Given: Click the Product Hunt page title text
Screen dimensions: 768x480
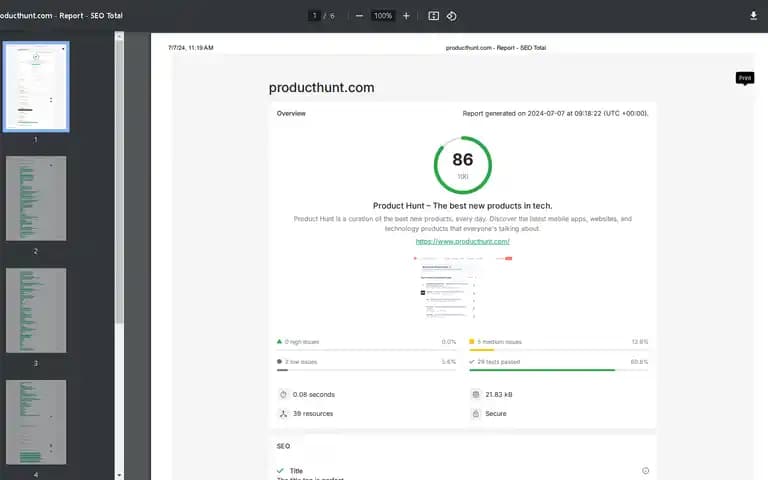Looking at the screenshot, I should (462, 206).
